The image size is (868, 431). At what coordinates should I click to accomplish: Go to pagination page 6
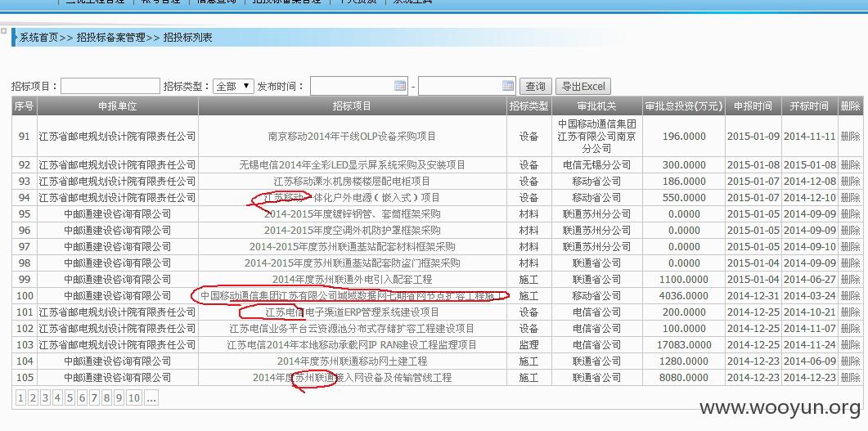(82, 397)
